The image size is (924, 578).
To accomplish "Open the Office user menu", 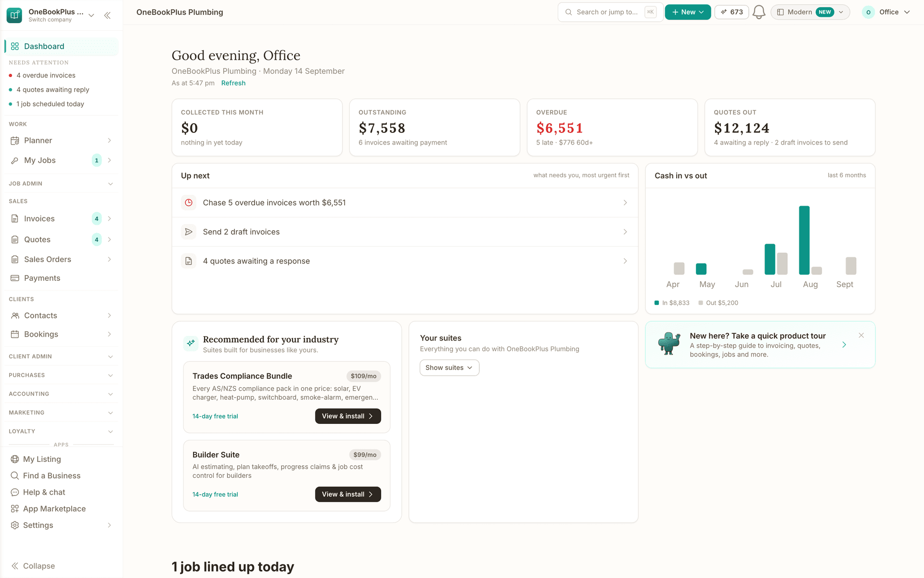I will (886, 12).
